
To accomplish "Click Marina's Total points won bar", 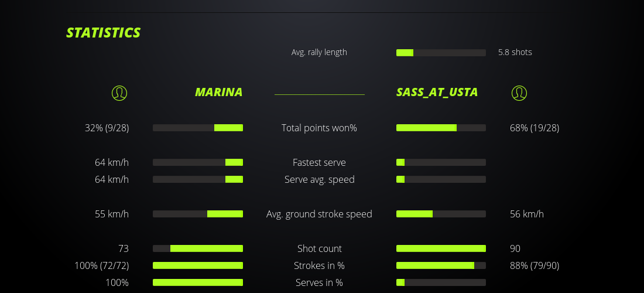I will tap(198, 128).
